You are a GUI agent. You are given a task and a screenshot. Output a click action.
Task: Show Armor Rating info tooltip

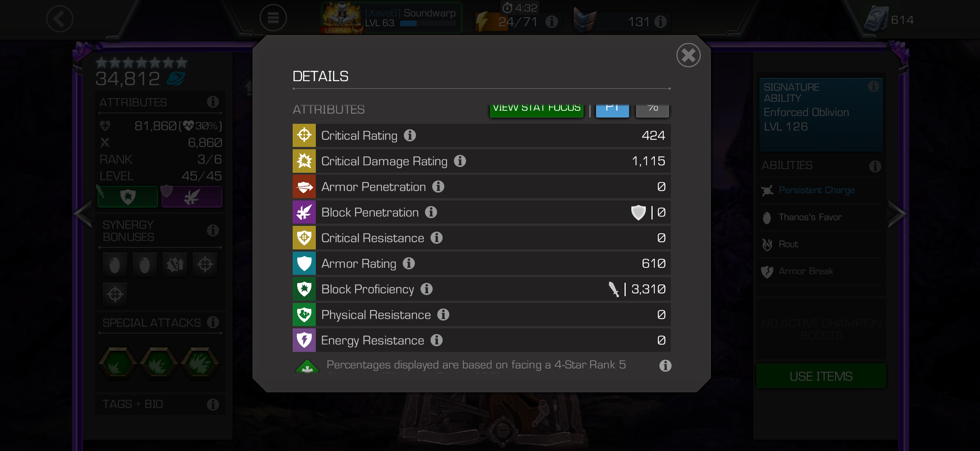[409, 263]
